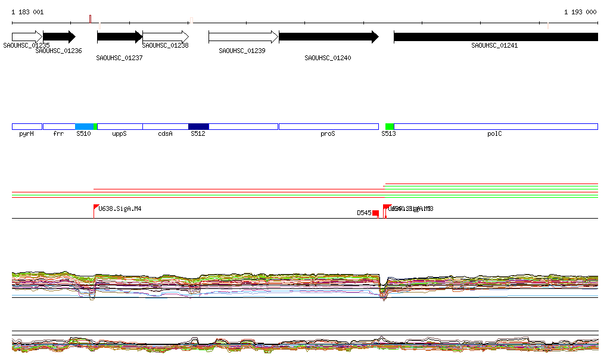This screenshot has width=610, height=364.
Task: Select the polC gene segment box
Action: [x=496, y=126]
